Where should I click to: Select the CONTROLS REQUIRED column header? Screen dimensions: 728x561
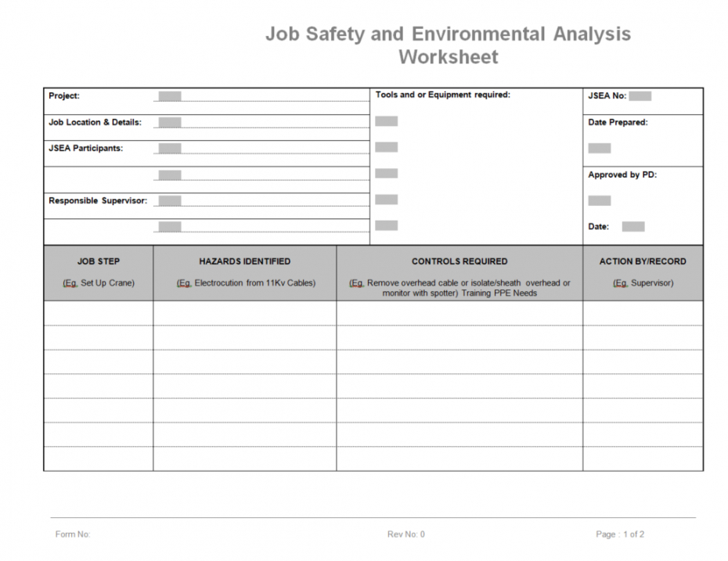click(460, 261)
